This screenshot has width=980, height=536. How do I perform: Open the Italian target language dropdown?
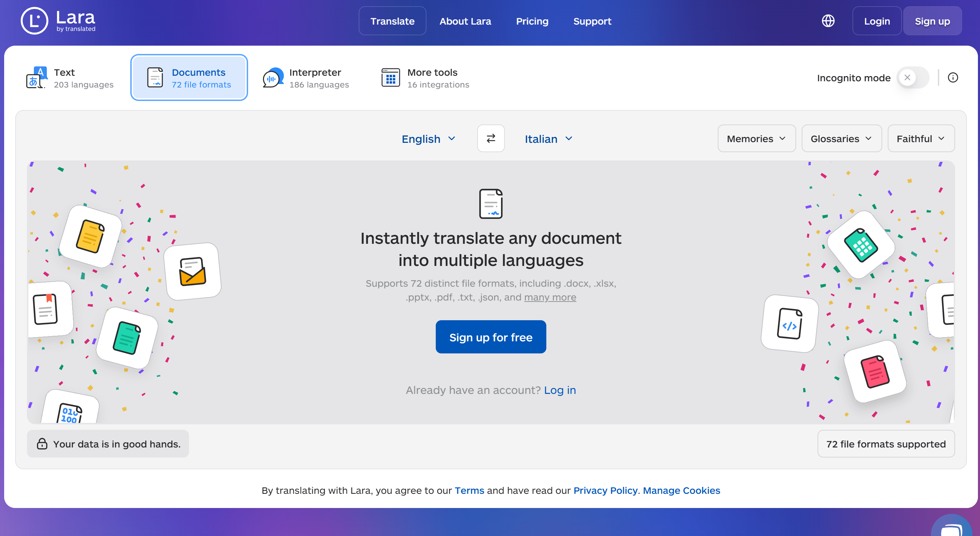549,139
